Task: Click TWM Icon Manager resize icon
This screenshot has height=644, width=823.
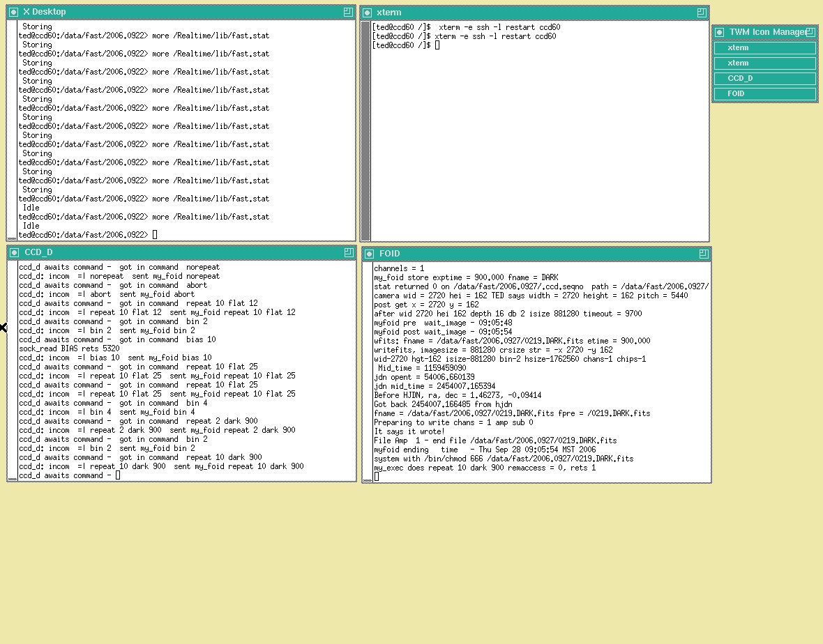Action: (x=810, y=32)
